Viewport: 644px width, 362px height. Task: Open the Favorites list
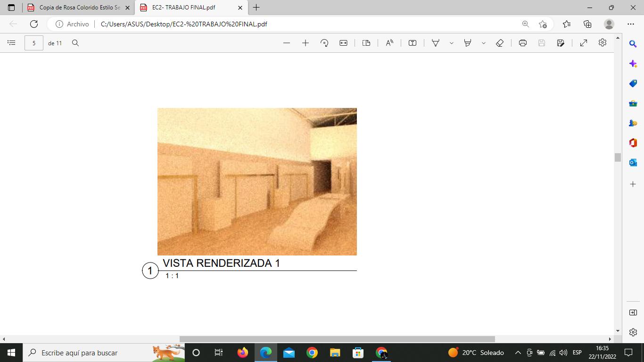(567, 24)
